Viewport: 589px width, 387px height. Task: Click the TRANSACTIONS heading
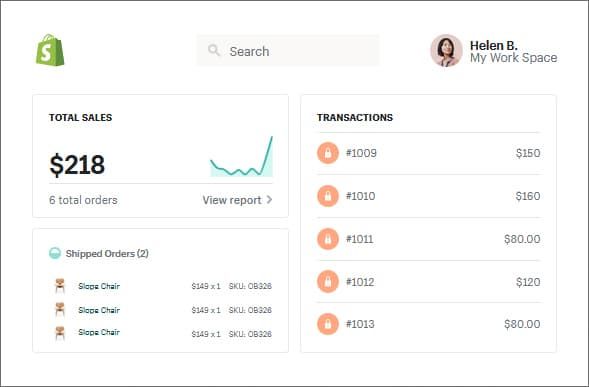(x=355, y=118)
